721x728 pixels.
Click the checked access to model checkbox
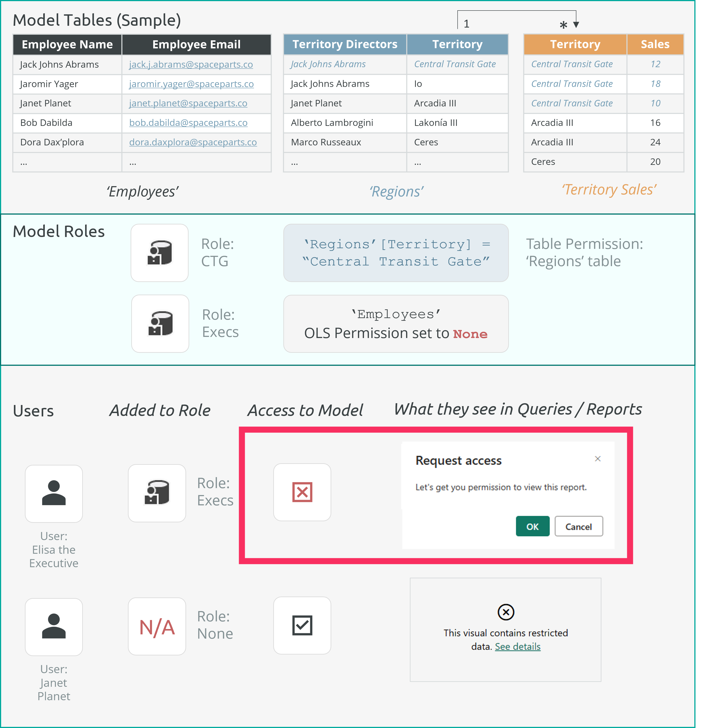click(x=302, y=625)
